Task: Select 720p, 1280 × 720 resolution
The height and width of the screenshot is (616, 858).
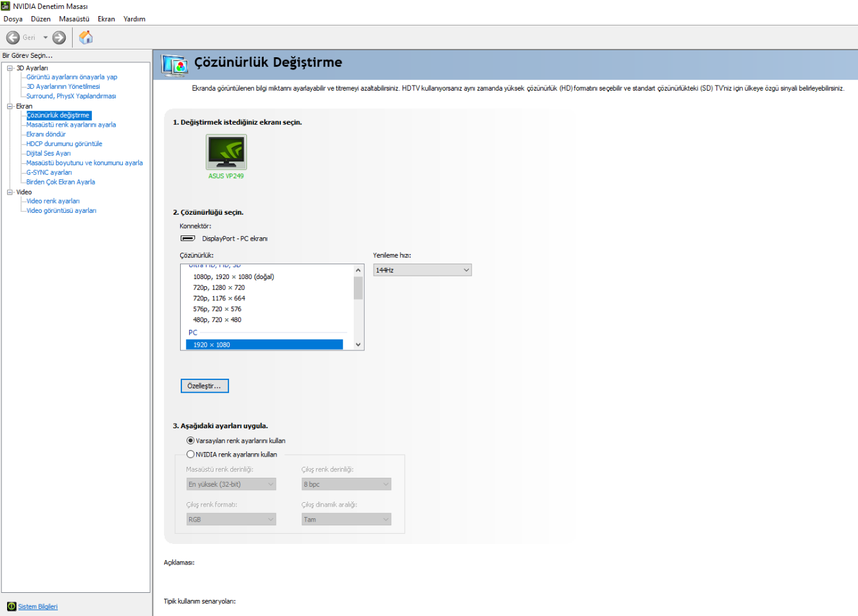Action: 219,287
